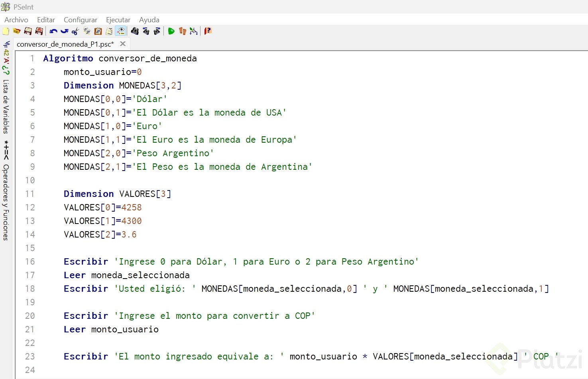
Task: Open the Ejecutar menu
Action: [118, 20]
